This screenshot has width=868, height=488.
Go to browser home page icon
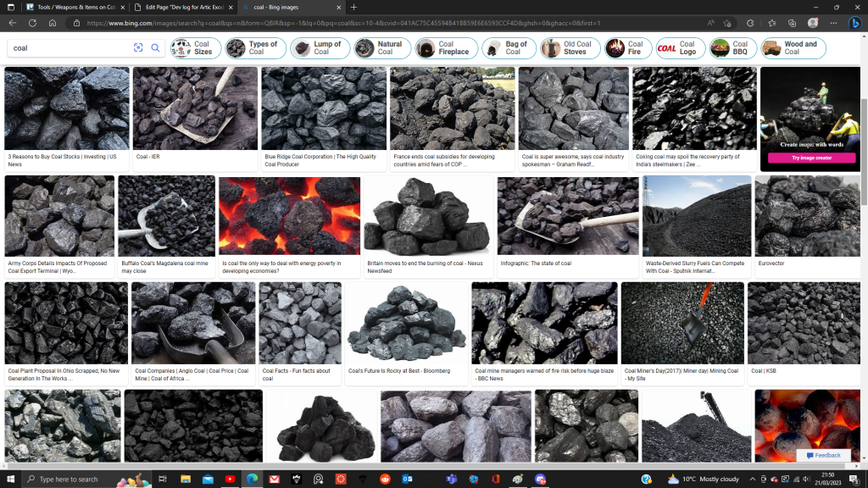pos(53,23)
